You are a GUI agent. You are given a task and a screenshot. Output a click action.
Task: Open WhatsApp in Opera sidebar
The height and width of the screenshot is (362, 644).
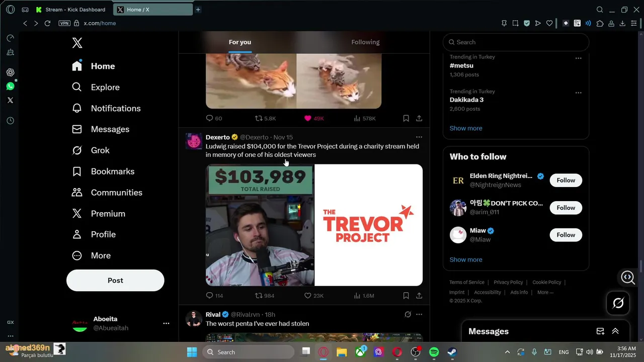pyautogui.click(x=10, y=86)
